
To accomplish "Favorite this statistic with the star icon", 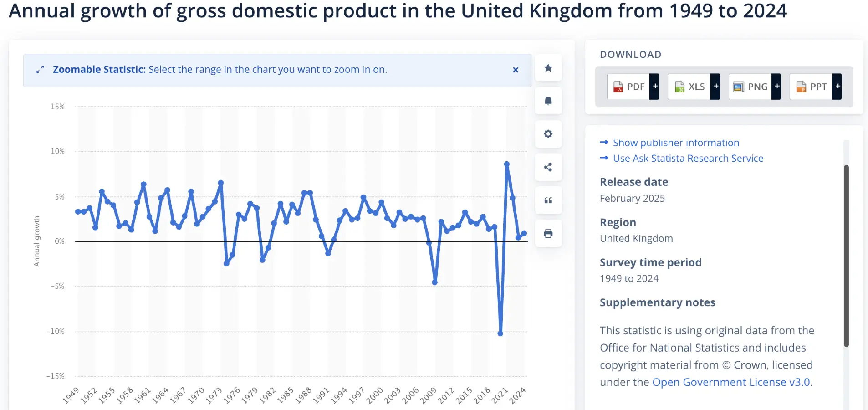I will coord(548,68).
